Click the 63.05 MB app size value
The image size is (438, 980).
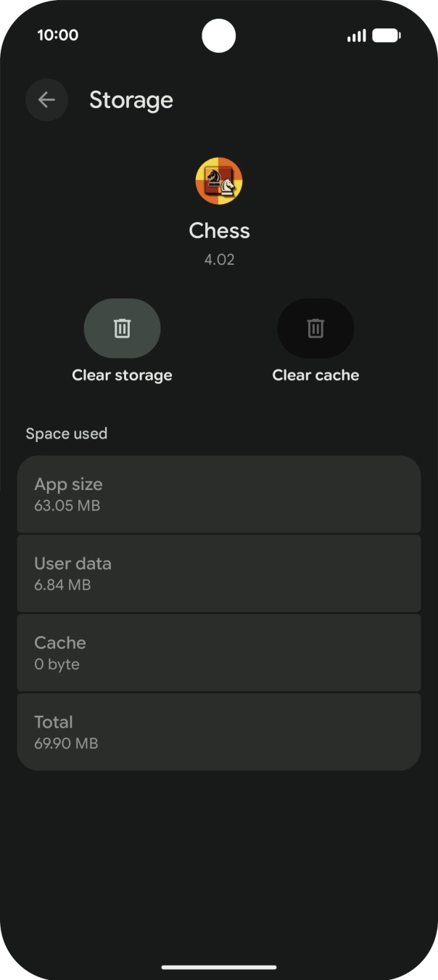click(67, 506)
